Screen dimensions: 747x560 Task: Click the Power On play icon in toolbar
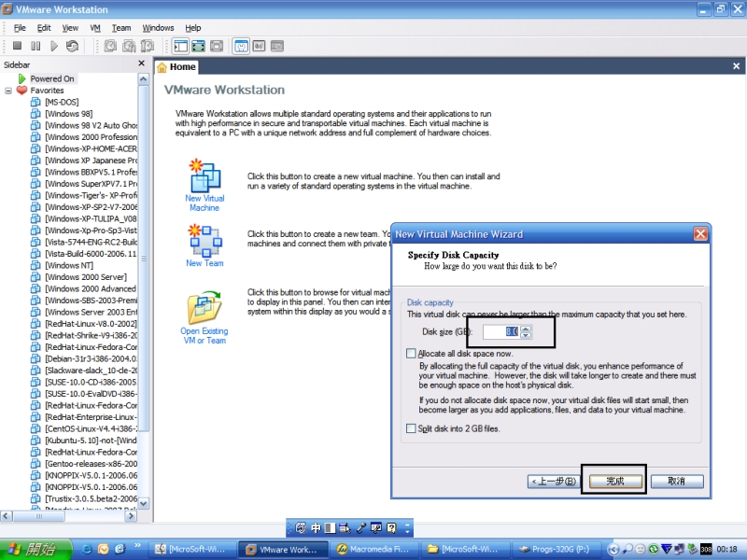coord(54,46)
